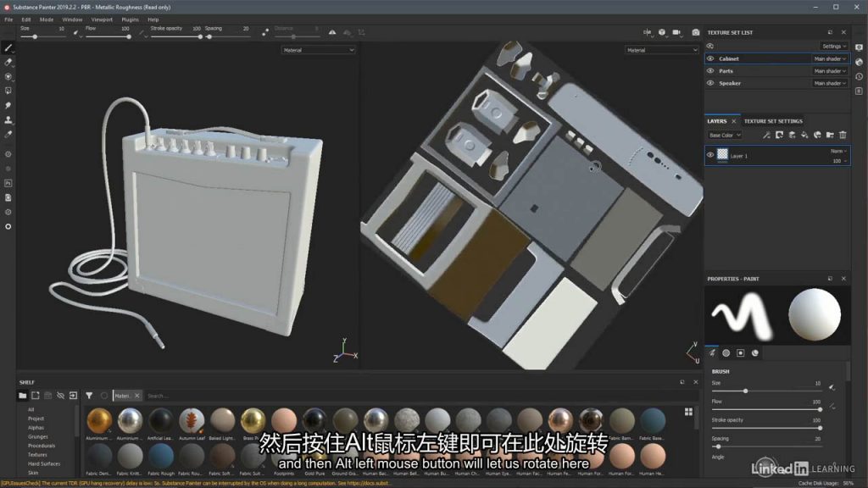Select the Textures shelf category

point(37,455)
